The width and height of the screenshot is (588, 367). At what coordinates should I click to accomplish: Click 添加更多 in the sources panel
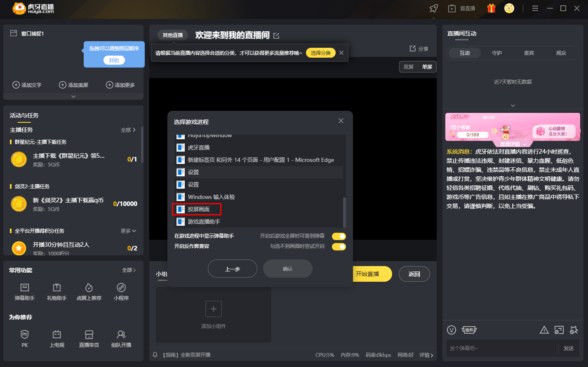120,85
